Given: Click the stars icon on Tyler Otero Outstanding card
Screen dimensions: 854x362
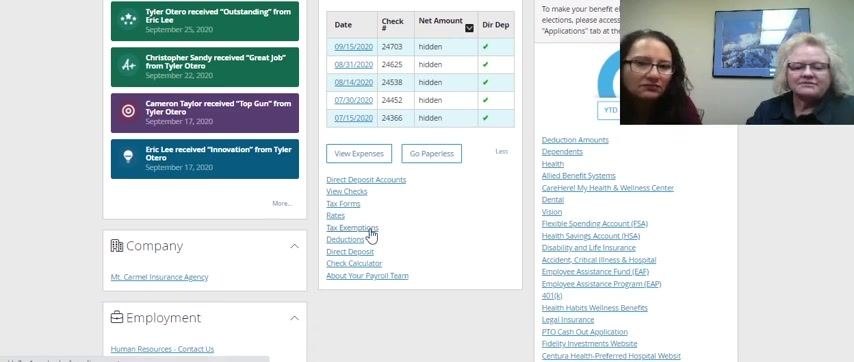Looking at the screenshot, I should (x=128, y=20).
